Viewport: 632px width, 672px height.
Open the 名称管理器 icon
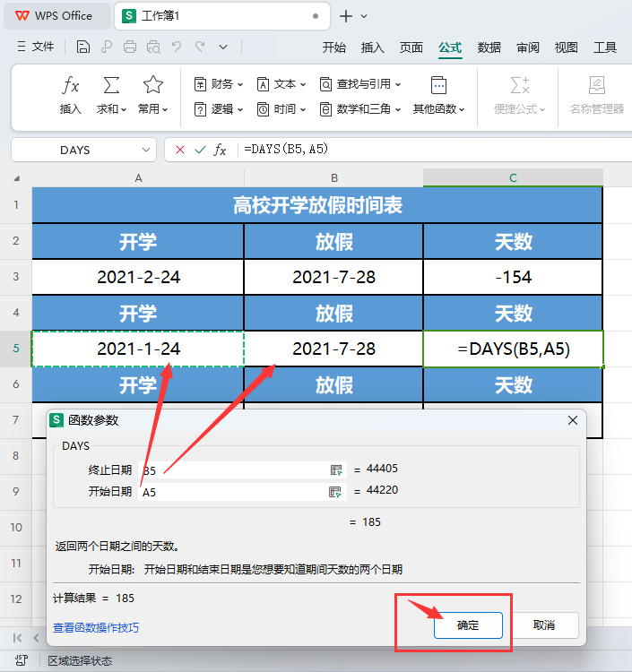596,85
